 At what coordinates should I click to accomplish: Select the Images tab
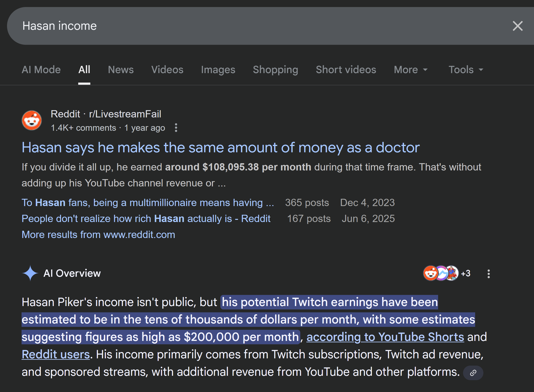(218, 70)
